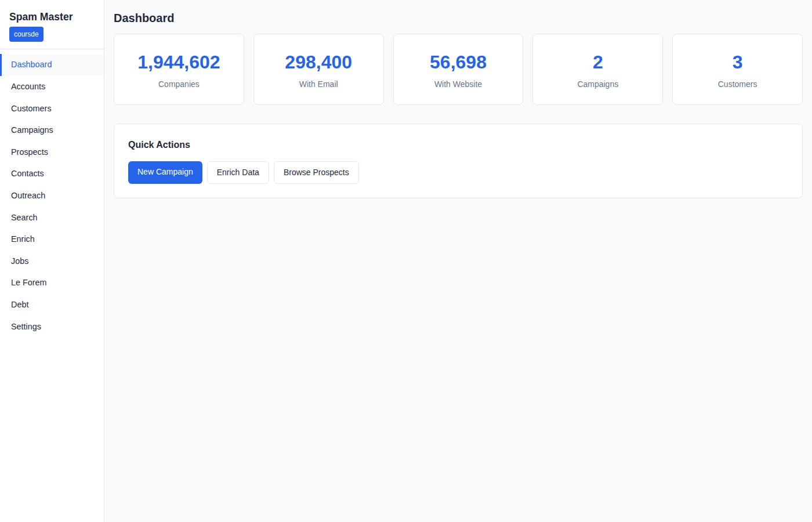View Jobs from the sidebar

click(x=20, y=261)
